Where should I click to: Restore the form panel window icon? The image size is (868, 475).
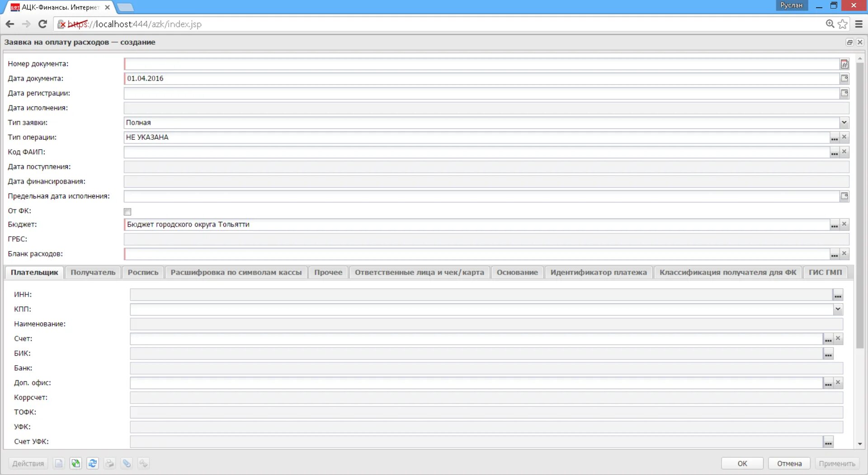click(849, 42)
